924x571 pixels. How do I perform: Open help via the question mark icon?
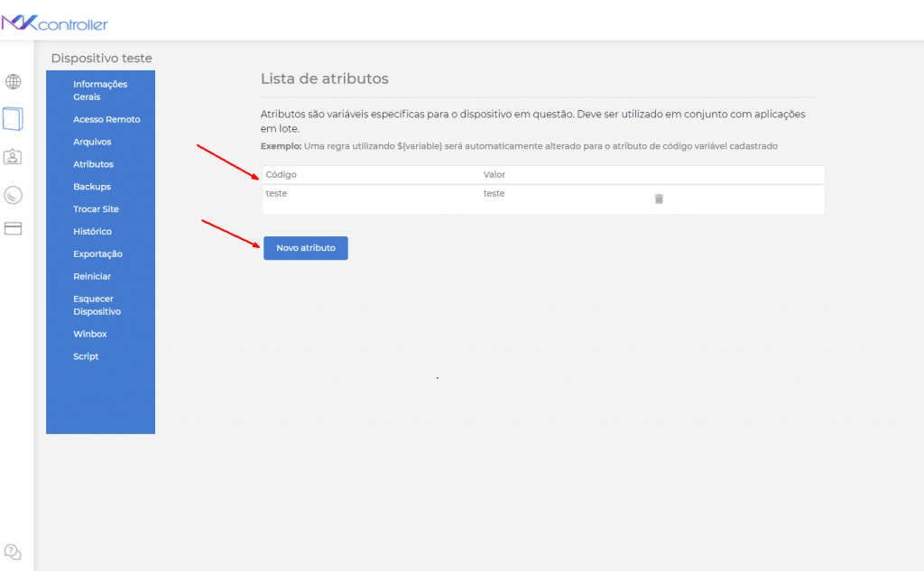[13, 551]
